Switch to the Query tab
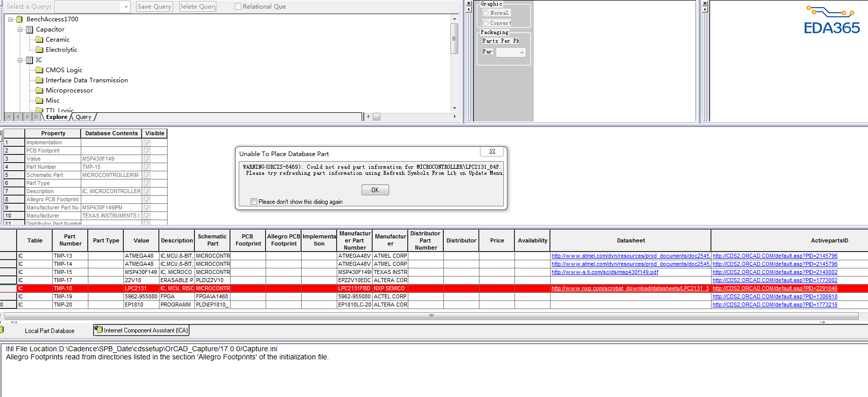 (x=84, y=117)
